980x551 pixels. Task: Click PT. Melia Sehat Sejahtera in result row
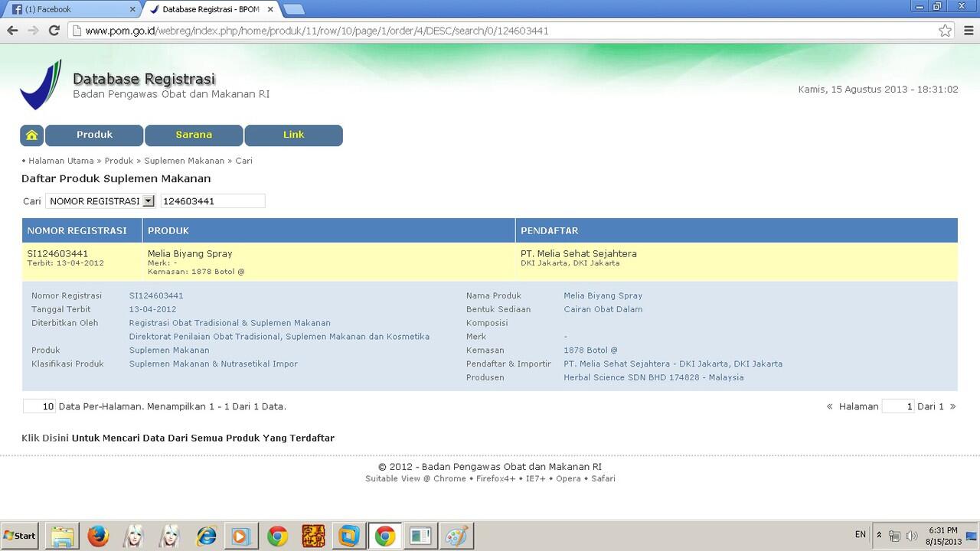579,253
